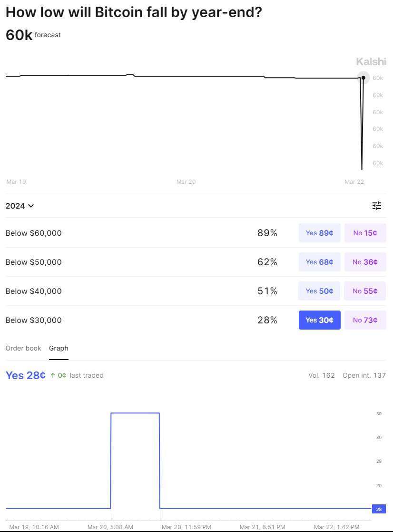Choose Yes 50¢ for Below $40,000
The image size is (393, 532).
(319, 291)
